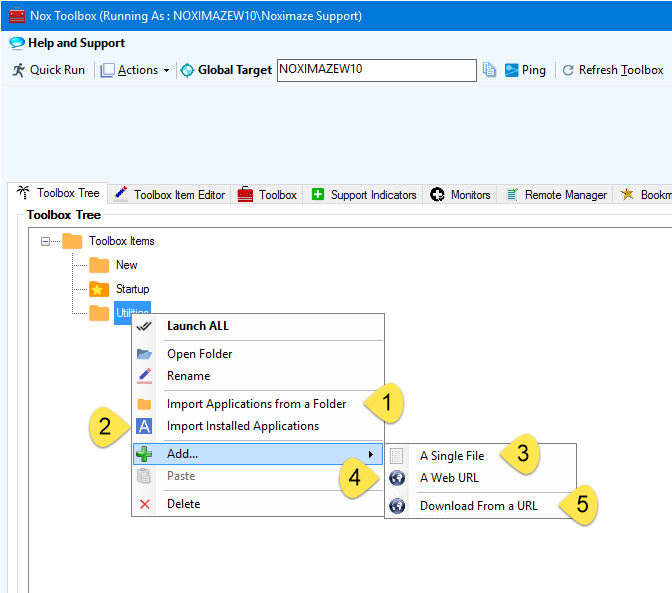This screenshot has width=672, height=593.
Task: Click the orange folder icon beside Import Applications from a Folder
Action: pos(144,404)
